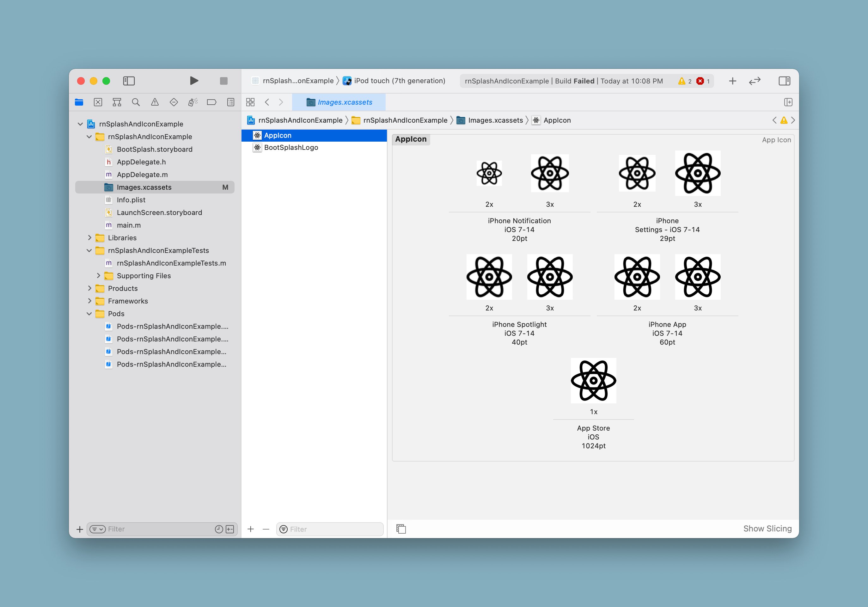Toggle the inspector panel on the right

[x=785, y=81]
